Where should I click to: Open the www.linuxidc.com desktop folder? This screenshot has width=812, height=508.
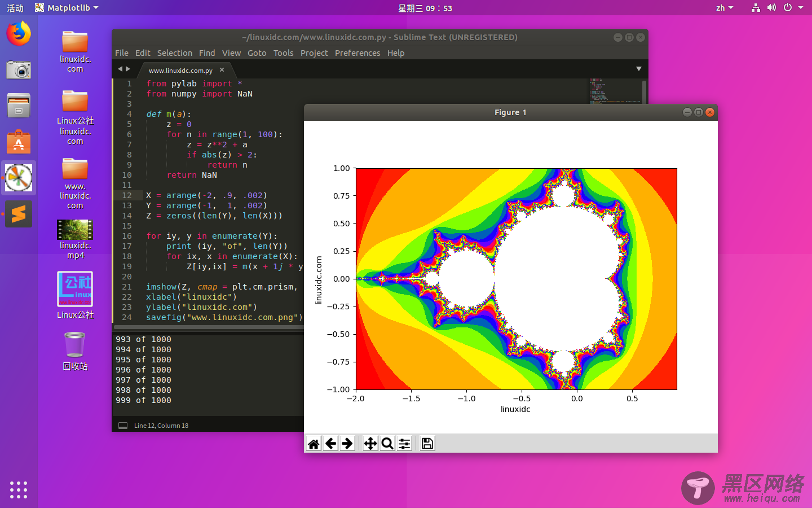(x=75, y=183)
